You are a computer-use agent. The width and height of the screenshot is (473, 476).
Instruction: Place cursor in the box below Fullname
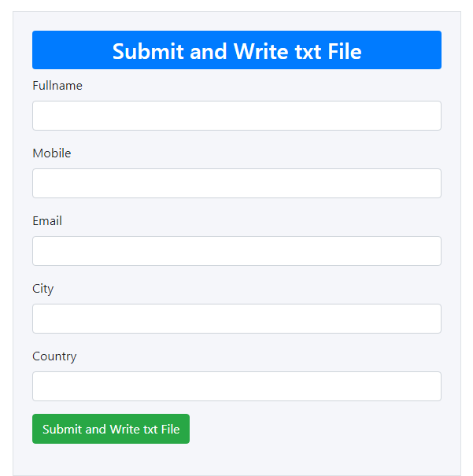[236, 116]
